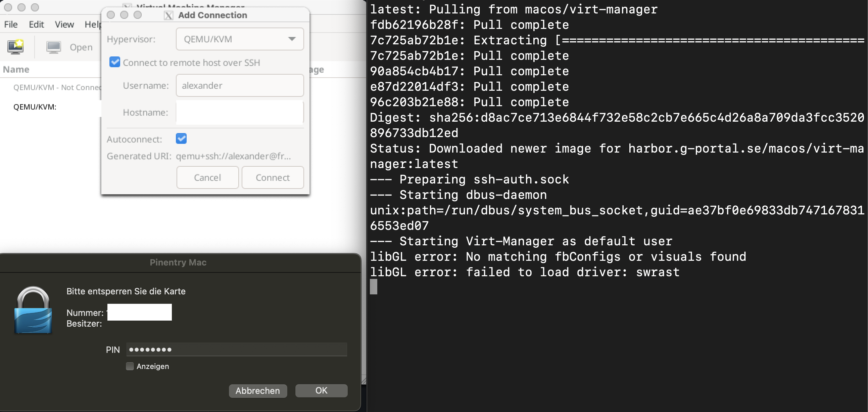Click the Name column header
Viewport: 868px width, 412px height.
click(x=16, y=70)
